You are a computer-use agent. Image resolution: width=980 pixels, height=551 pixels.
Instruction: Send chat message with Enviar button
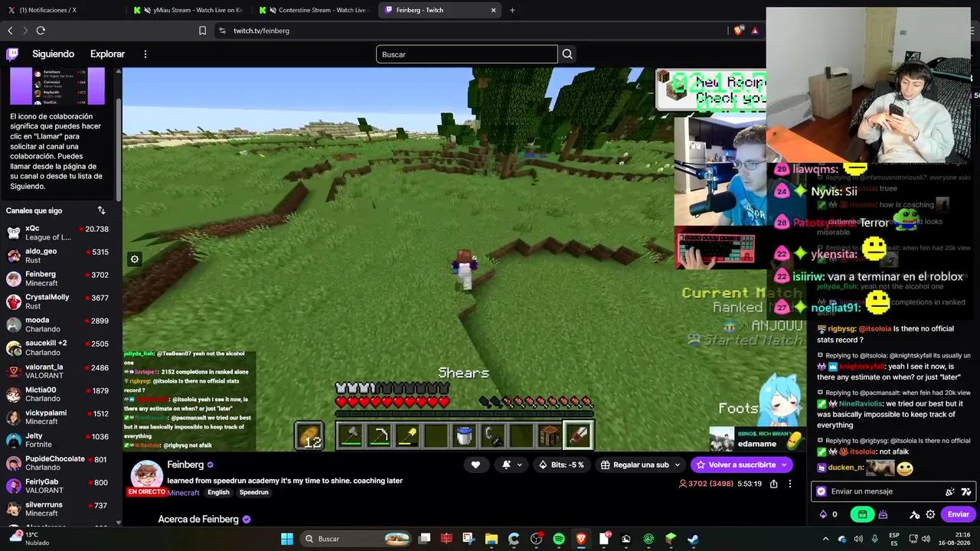pos(958,514)
